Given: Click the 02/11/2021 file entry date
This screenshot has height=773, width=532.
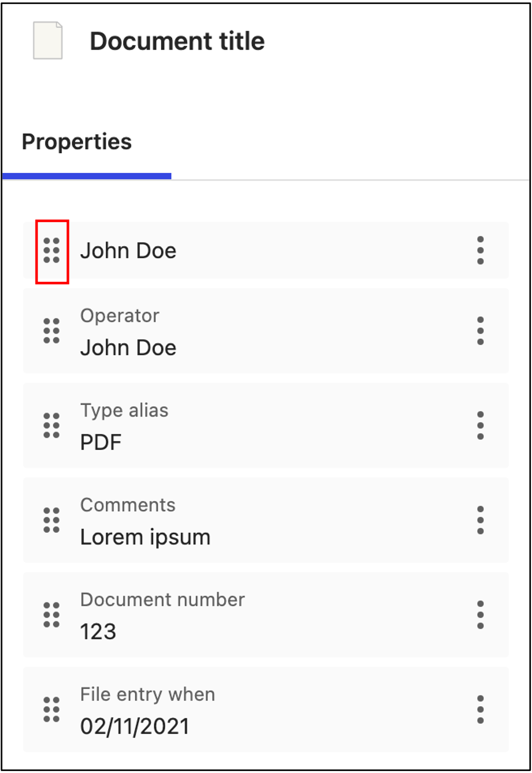Looking at the screenshot, I should (135, 726).
